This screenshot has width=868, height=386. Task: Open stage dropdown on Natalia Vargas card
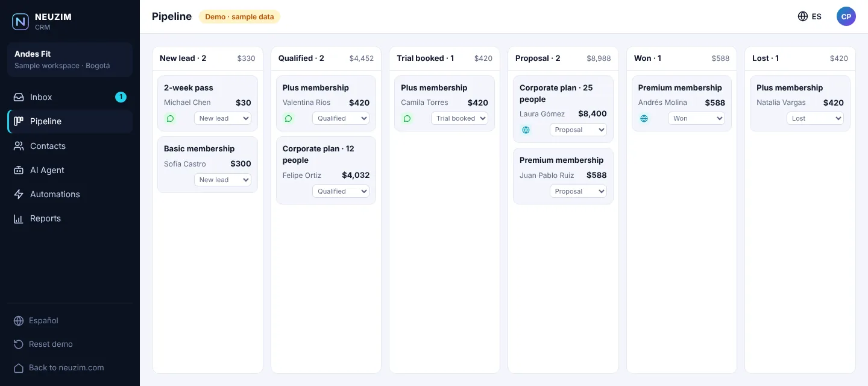click(815, 118)
